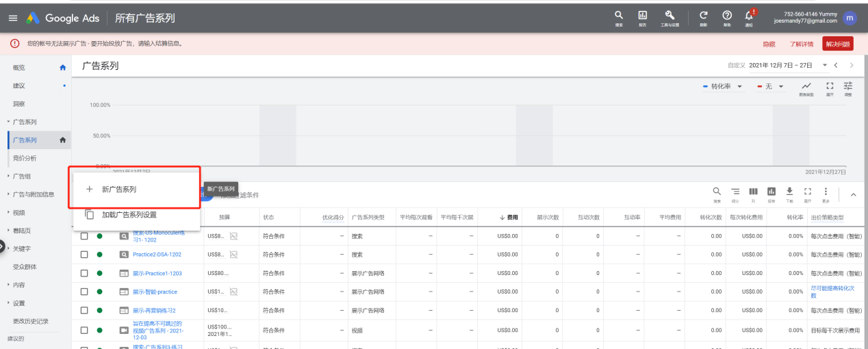Open 洞察 in the sidebar
Viewport: 868px width, 349px height.
[19, 104]
